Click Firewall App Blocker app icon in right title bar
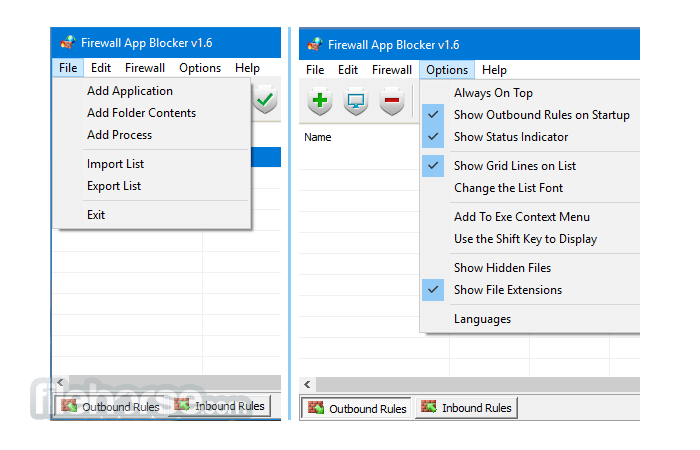The width and height of the screenshot is (700, 450). 315,45
